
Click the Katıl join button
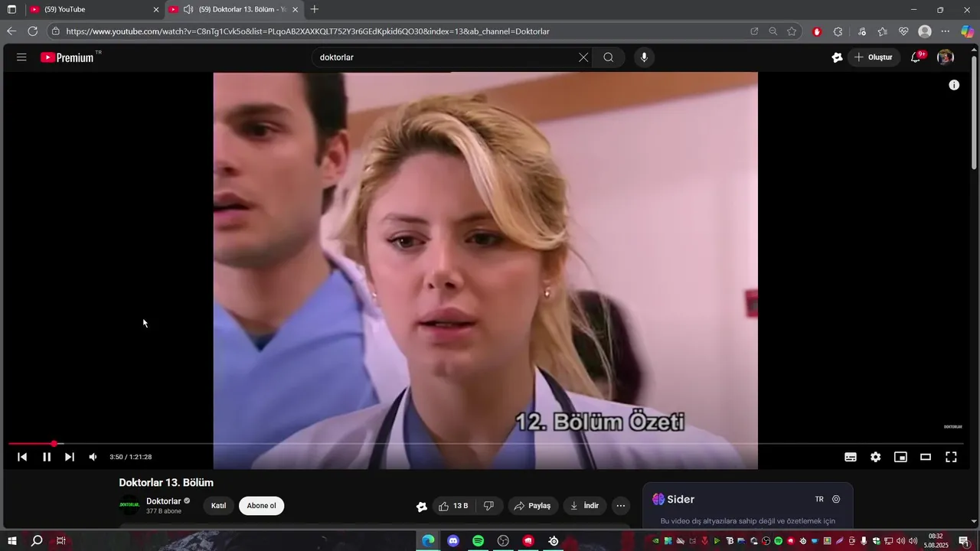219,506
